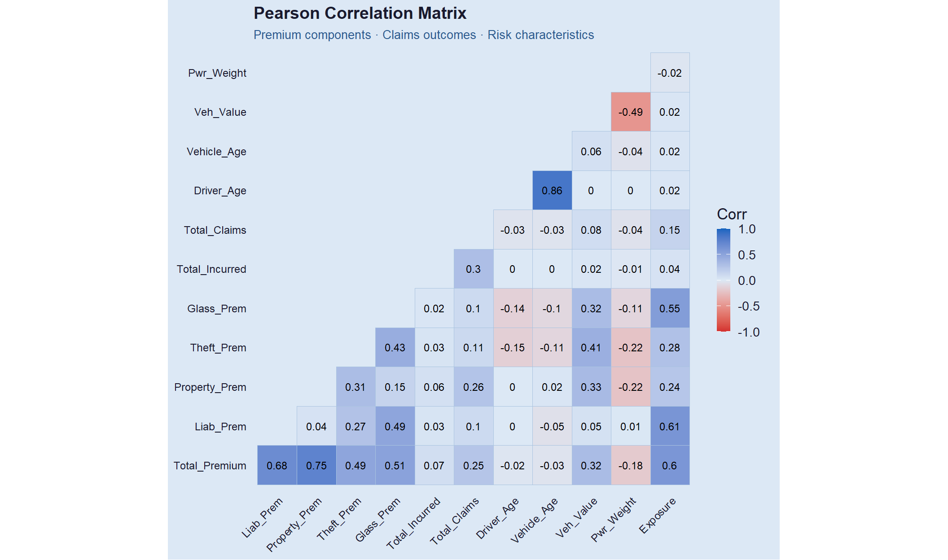948x560 pixels.
Task: Click the Pearson Correlation Matrix title
Action: (x=360, y=13)
